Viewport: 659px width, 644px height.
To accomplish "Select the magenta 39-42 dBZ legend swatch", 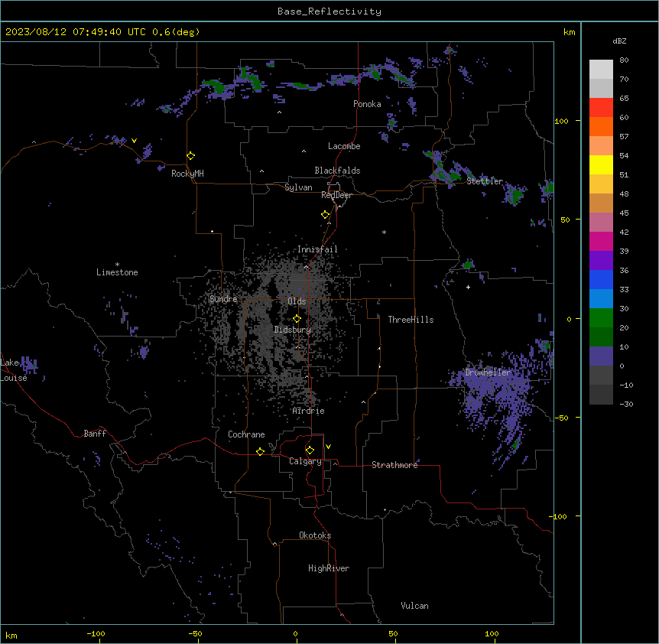I will [601, 241].
